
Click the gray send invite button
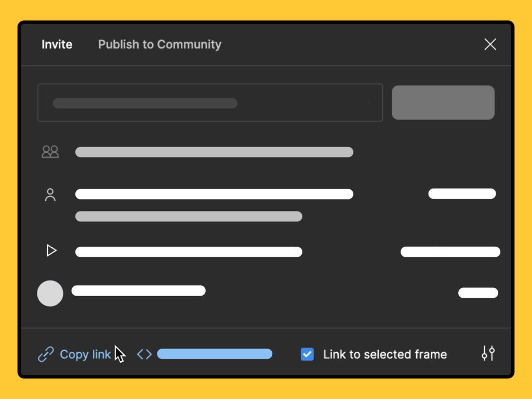443,102
